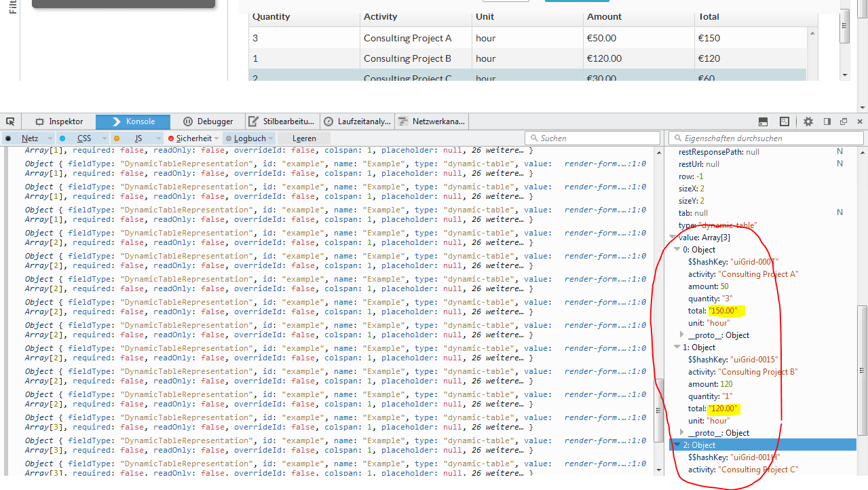Open the Netzwerkanalyse tab
The image size is (868, 490).
(x=432, y=121)
